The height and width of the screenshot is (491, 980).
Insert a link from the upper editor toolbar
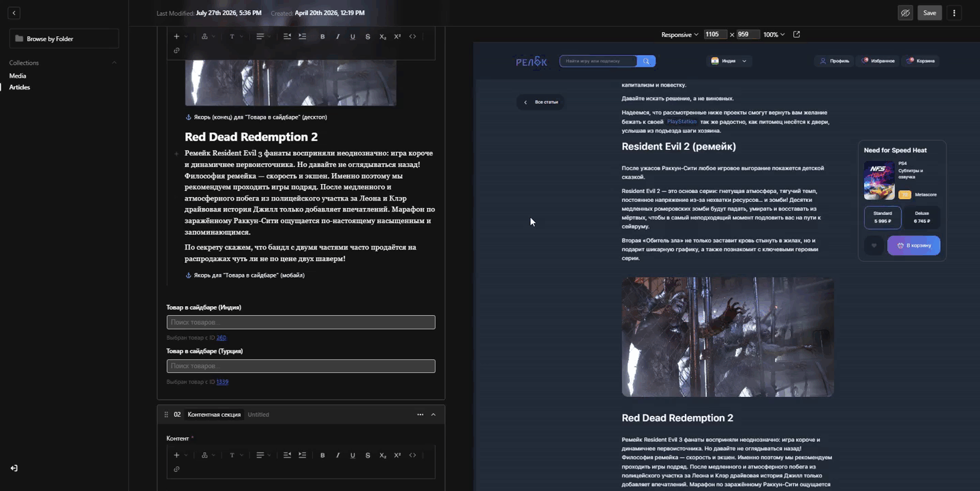click(177, 50)
